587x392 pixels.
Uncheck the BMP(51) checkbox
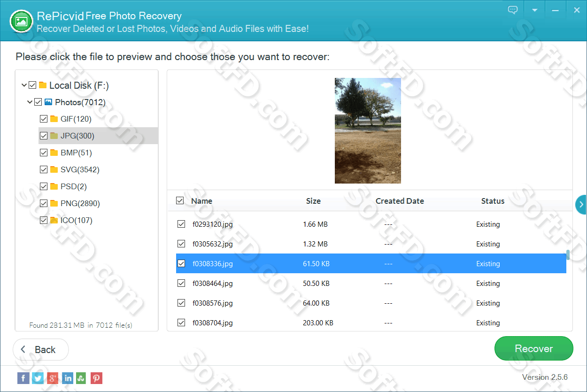(44, 153)
